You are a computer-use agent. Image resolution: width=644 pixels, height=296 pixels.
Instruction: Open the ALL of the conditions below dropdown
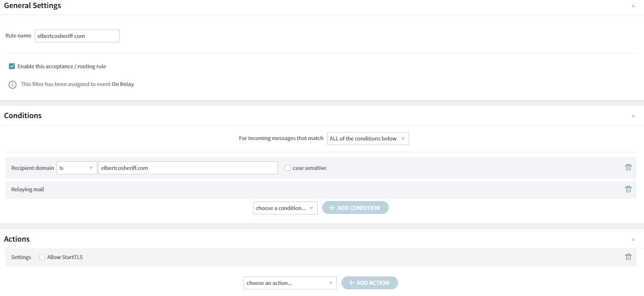click(x=368, y=139)
